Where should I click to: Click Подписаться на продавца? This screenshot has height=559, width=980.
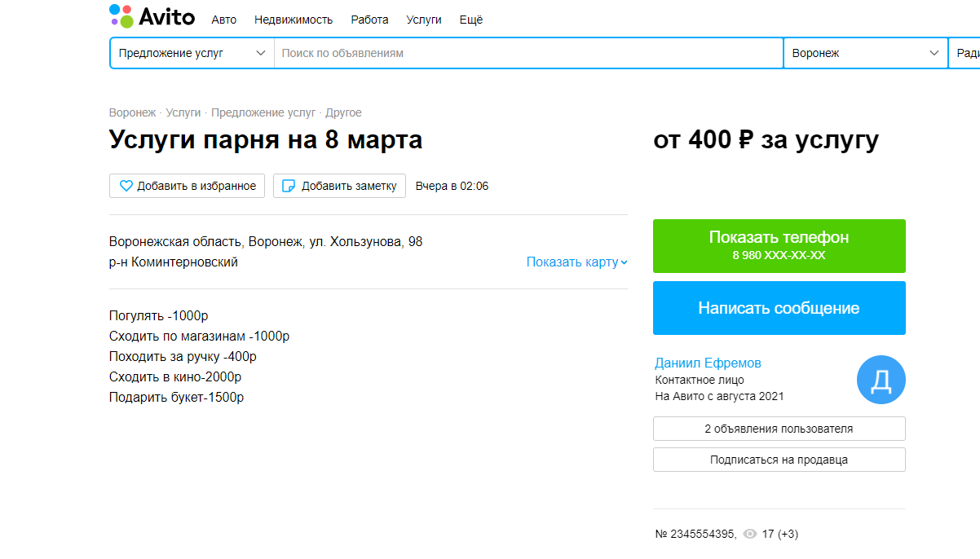pos(779,460)
